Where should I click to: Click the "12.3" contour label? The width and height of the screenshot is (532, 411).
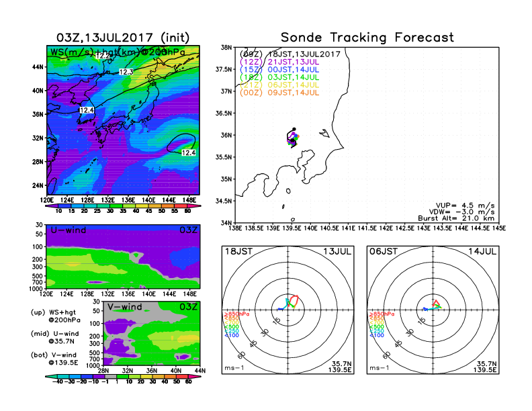point(126,72)
